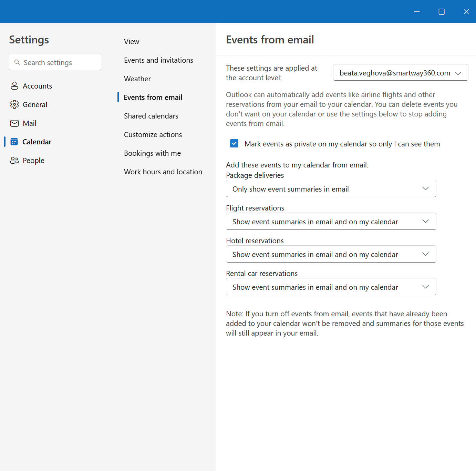
Task: Open the account email dropdown
Action: coord(401,73)
